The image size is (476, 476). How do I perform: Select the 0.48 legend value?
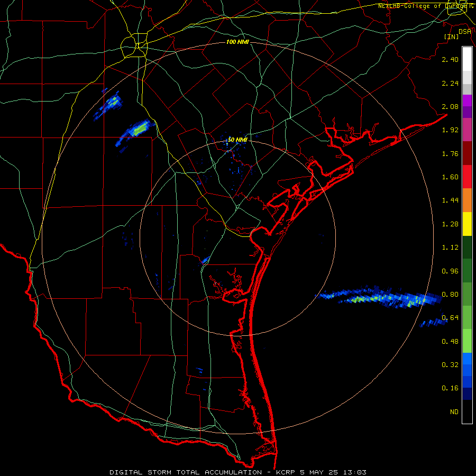[450, 342]
